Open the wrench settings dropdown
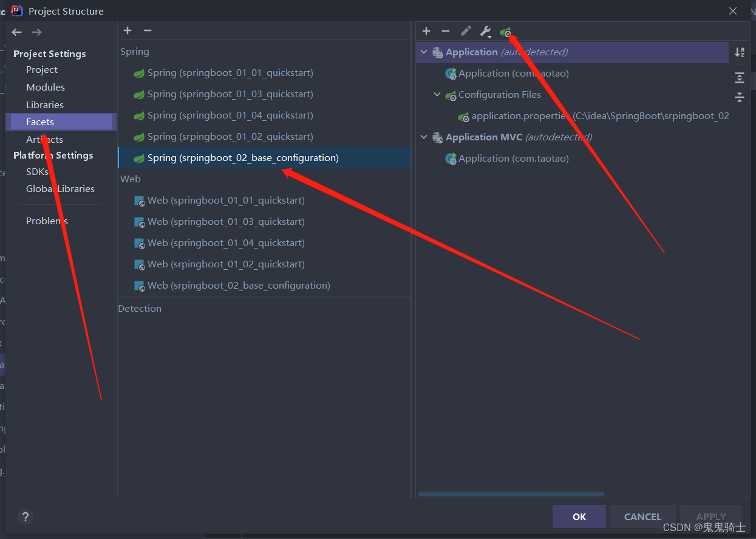Image resolution: width=756 pixels, height=539 pixels. click(x=485, y=32)
